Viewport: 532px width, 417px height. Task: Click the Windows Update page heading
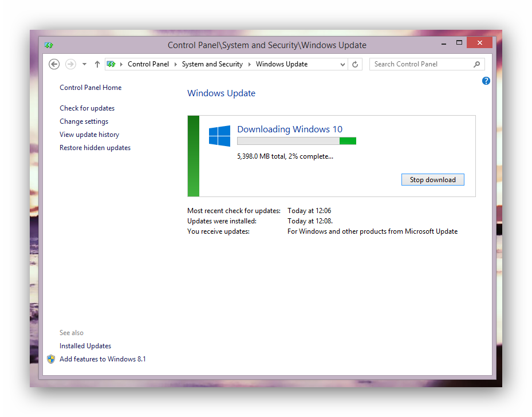point(221,93)
